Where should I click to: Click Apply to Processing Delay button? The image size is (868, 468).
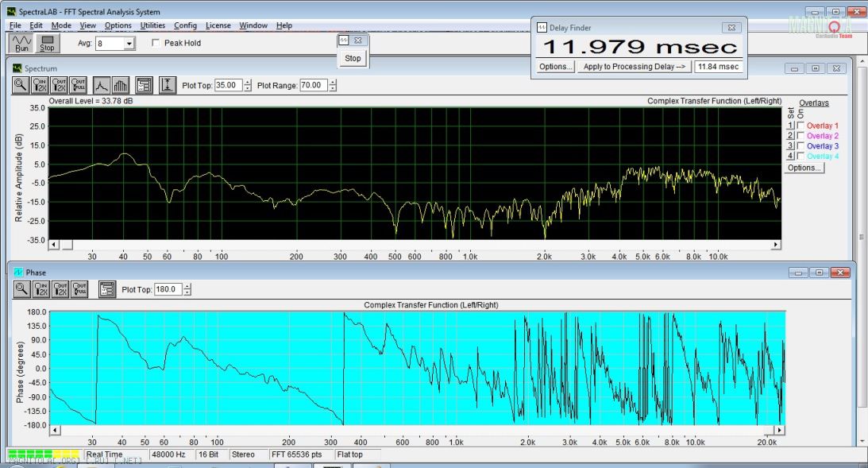click(634, 67)
